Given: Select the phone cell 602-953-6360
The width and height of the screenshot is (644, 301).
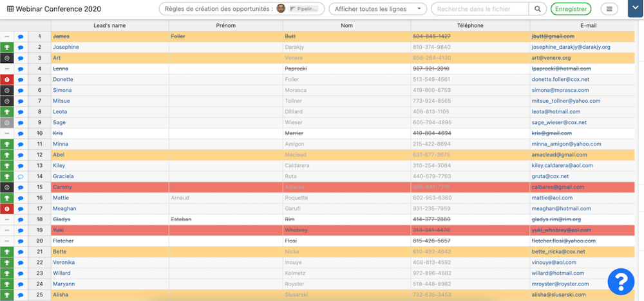Looking at the screenshot, I should click(x=470, y=197).
